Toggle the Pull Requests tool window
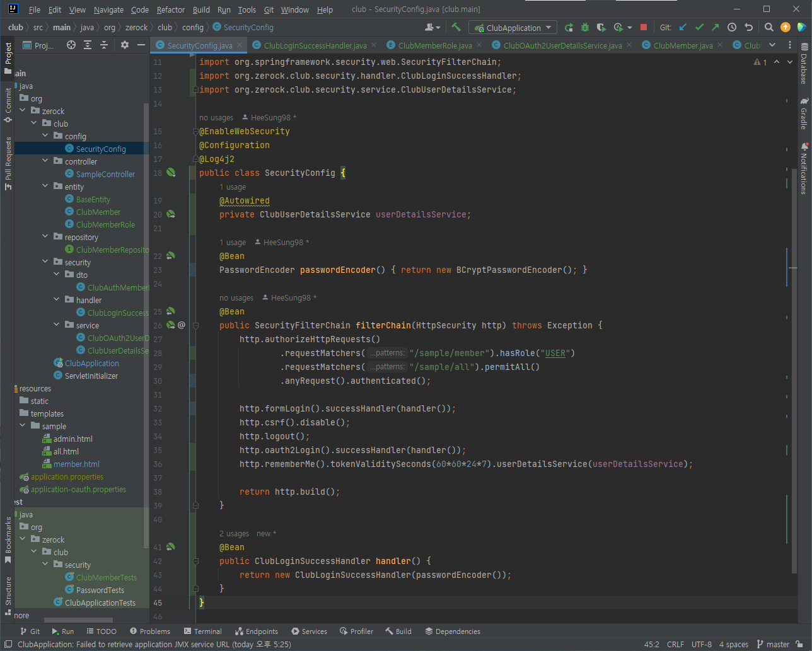 [x=8, y=163]
